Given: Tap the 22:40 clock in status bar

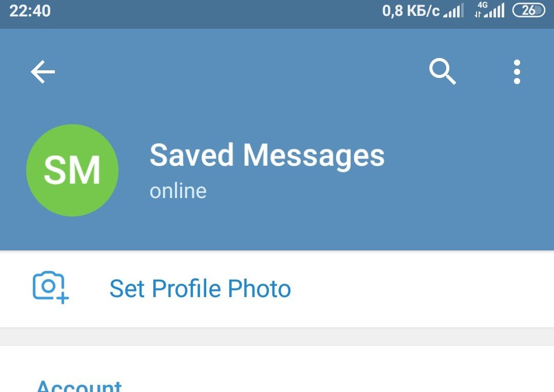Looking at the screenshot, I should pyautogui.click(x=30, y=11).
